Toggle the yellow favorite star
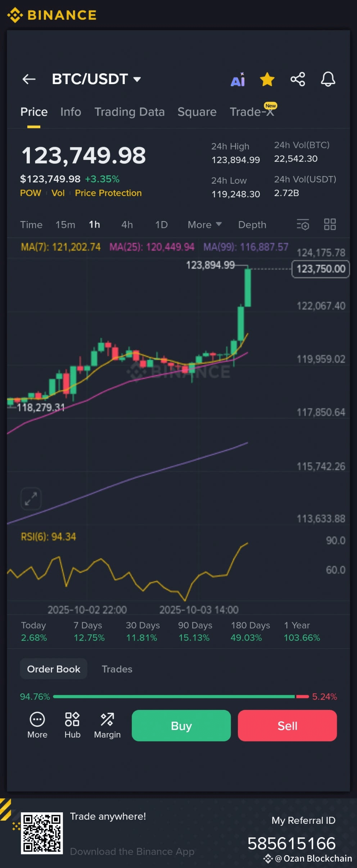The width and height of the screenshot is (357, 868). coord(267,79)
